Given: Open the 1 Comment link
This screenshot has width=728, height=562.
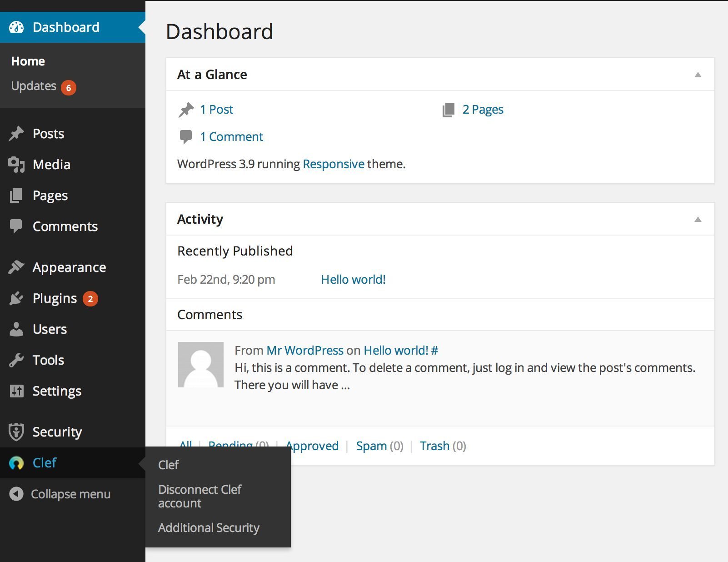Looking at the screenshot, I should pyautogui.click(x=232, y=137).
